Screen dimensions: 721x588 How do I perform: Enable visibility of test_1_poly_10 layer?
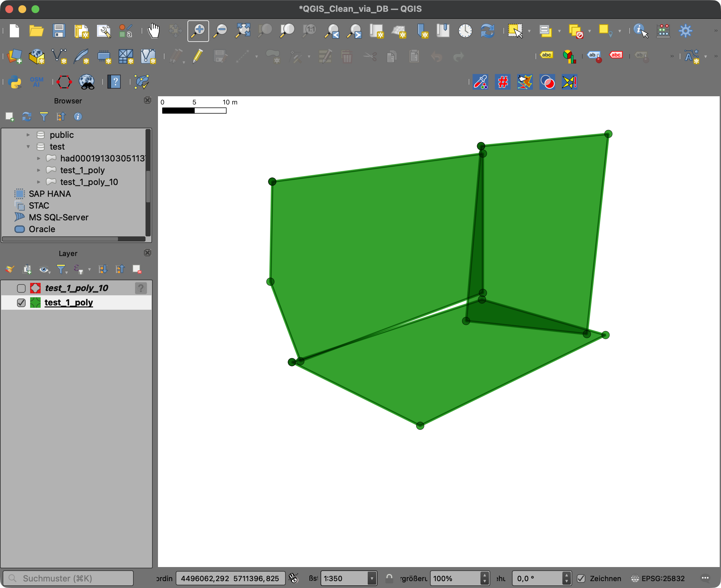pyautogui.click(x=21, y=288)
